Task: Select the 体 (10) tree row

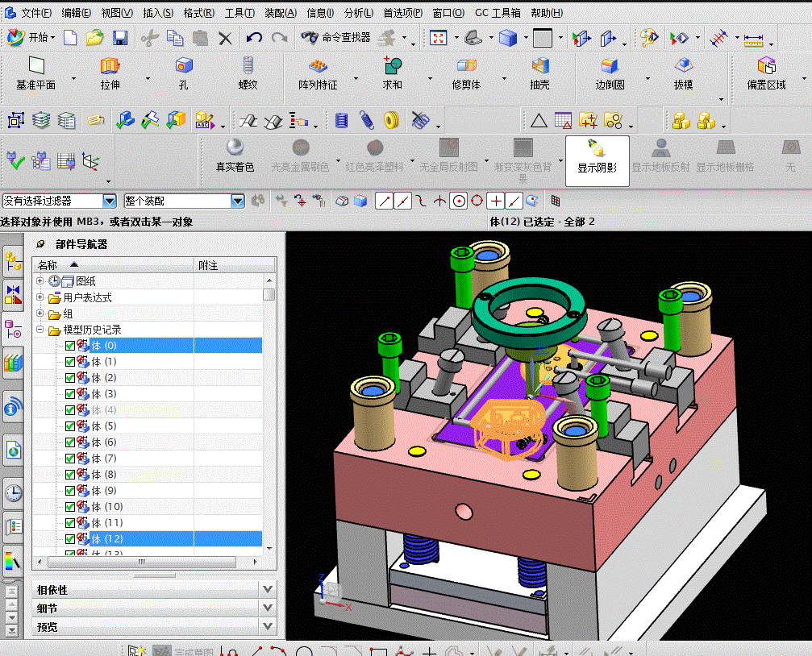Action: [x=148, y=507]
